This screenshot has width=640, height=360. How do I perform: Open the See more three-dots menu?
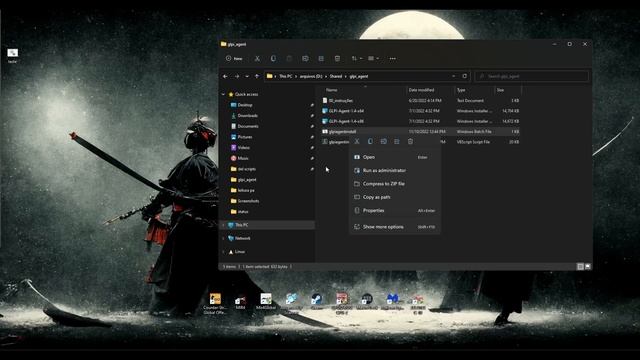pyautogui.click(x=392, y=58)
